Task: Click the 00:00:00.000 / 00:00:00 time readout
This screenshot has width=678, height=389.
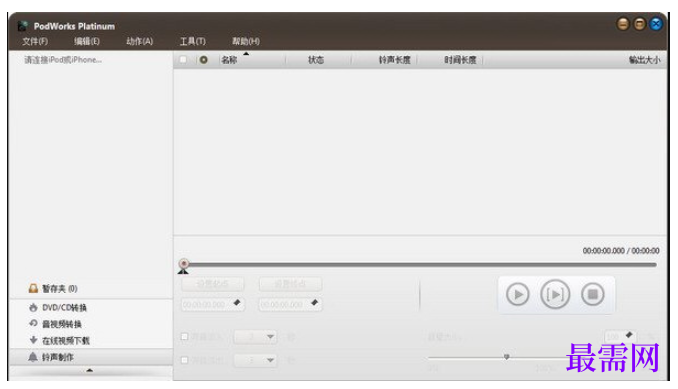Action: pos(621,251)
